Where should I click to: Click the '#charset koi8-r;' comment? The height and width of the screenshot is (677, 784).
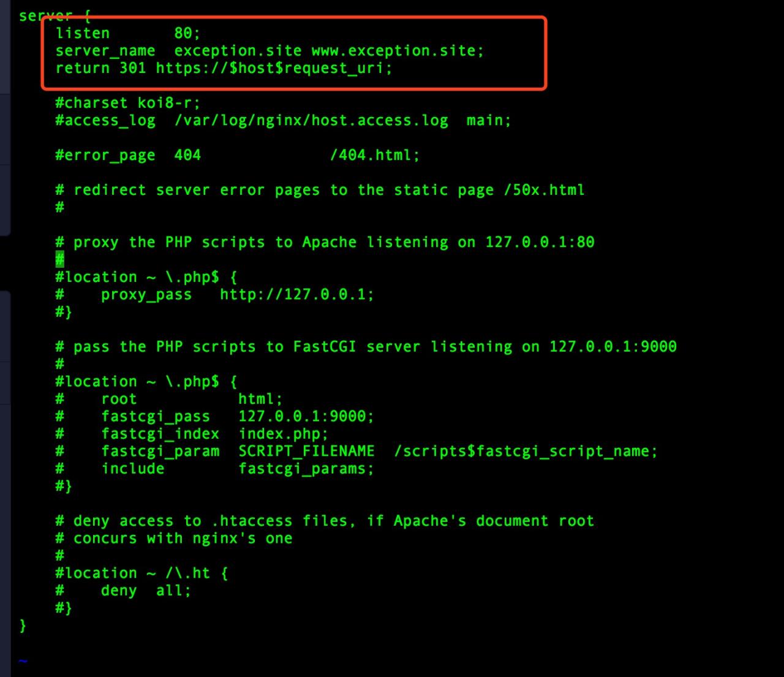[127, 102]
